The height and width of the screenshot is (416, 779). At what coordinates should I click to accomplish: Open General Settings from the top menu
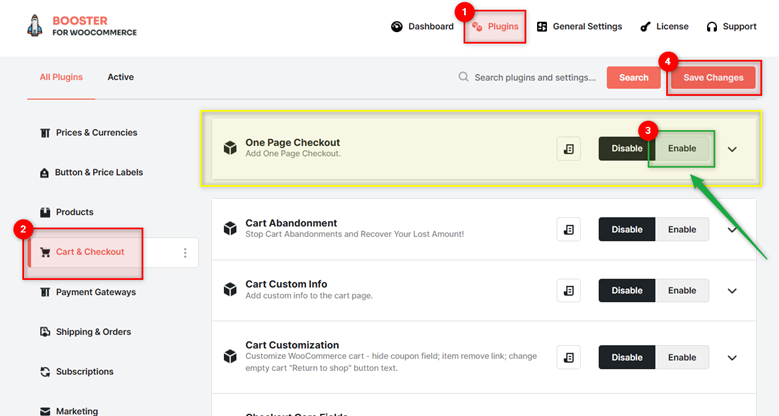580,26
